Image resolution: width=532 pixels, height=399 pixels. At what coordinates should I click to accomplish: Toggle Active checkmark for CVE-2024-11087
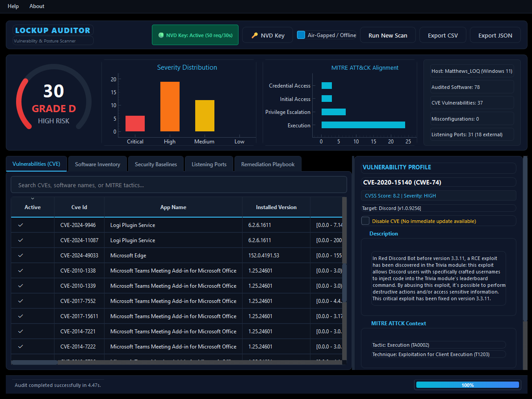[x=21, y=240]
